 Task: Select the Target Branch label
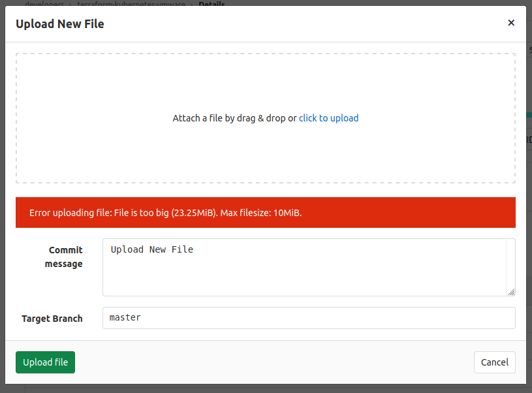[x=52, y=319]
